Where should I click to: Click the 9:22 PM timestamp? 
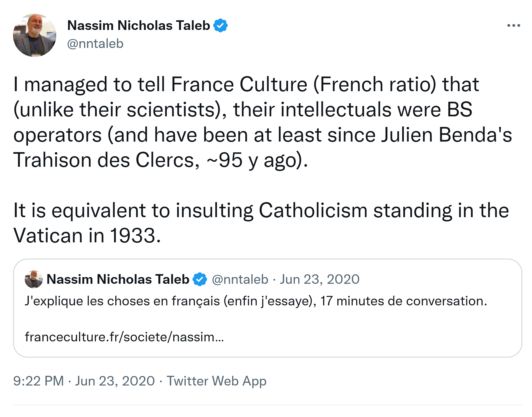38,381
